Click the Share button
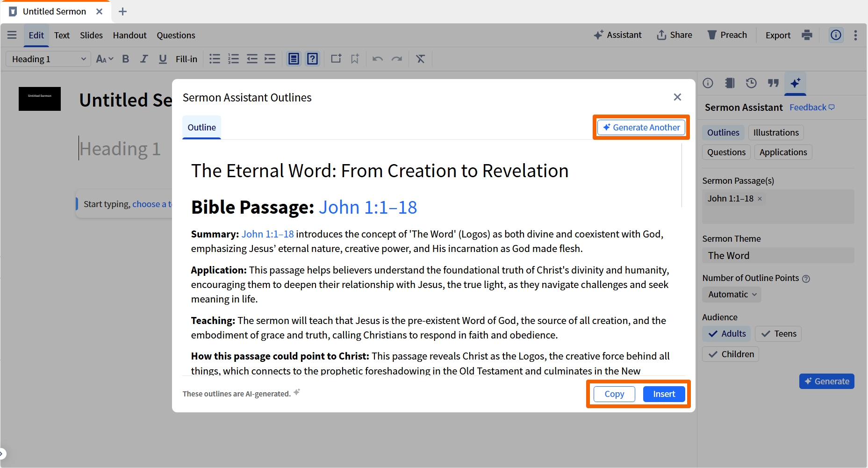868x468 pixels. [674, 35]
